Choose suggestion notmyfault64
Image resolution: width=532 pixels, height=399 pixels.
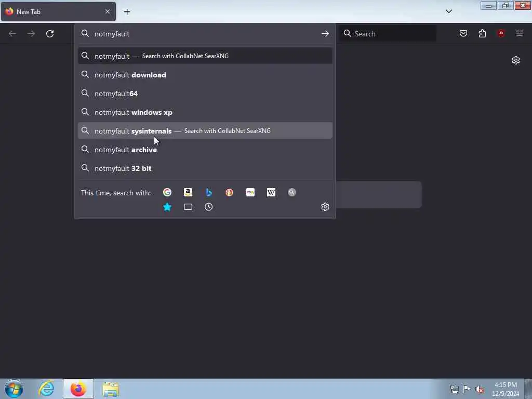point(205,94)
